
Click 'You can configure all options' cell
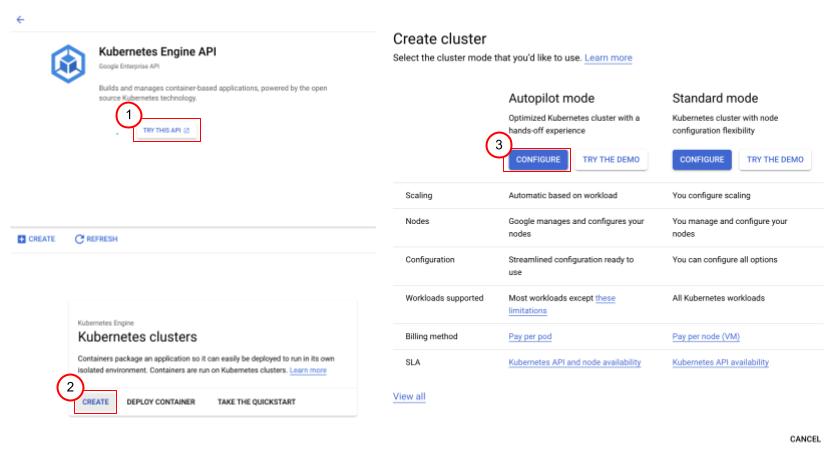click(x=725, y=260)
